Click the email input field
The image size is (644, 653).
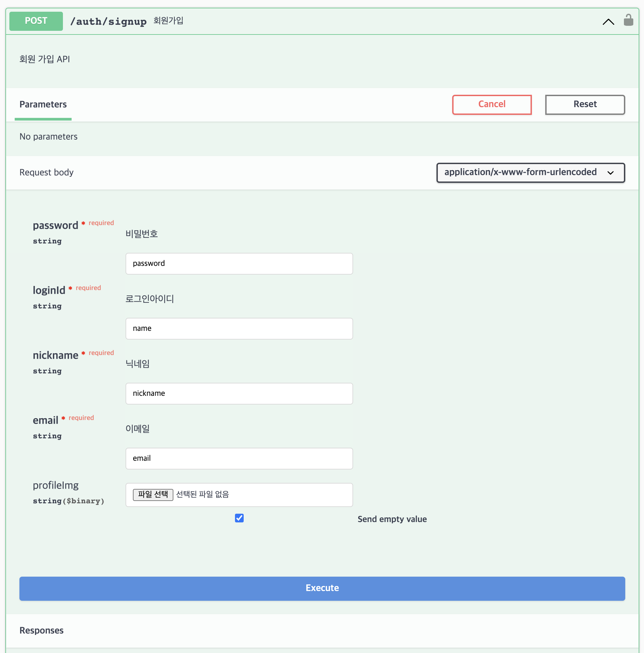coord(239,458)
